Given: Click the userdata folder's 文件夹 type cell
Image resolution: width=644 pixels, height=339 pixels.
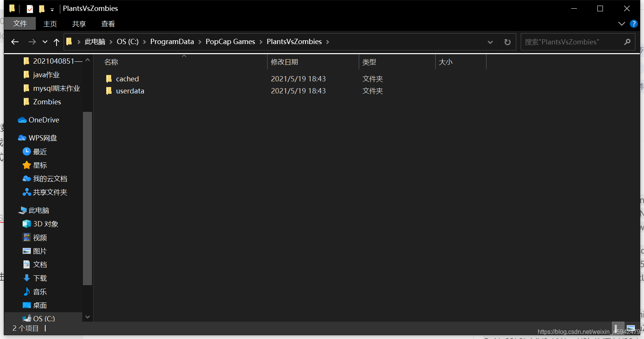Looking at the screenshot, I should click(x=373, y=91).
